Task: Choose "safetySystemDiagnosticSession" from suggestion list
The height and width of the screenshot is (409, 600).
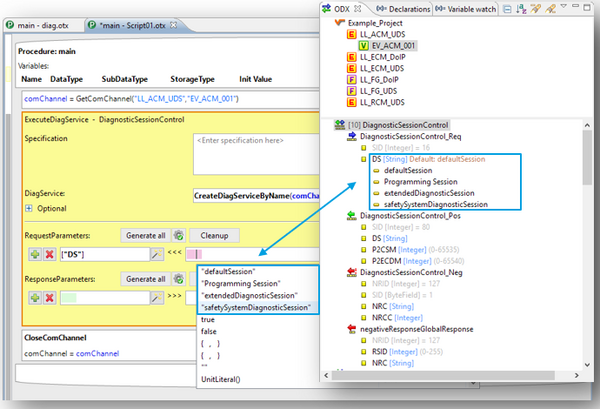Action: (258, 307)
